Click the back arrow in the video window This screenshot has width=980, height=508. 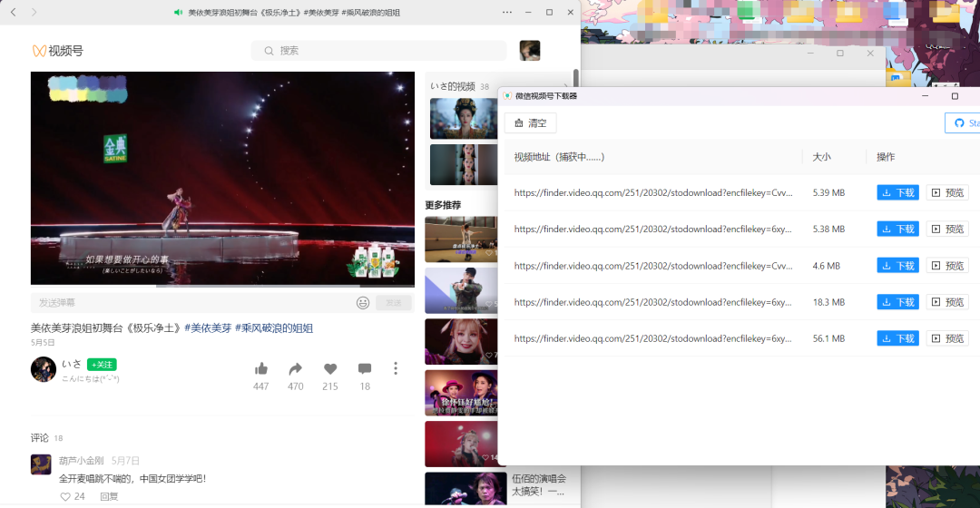pos(13,12)
